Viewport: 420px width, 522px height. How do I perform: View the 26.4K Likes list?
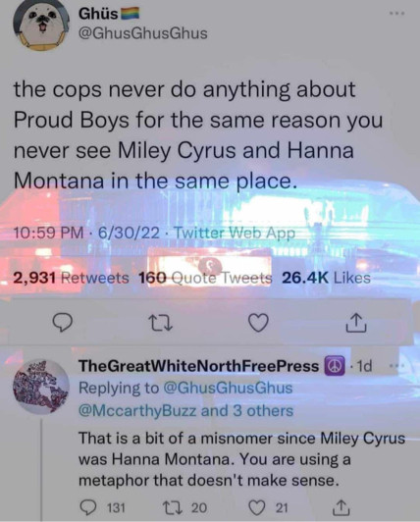[x=326, y=278]
